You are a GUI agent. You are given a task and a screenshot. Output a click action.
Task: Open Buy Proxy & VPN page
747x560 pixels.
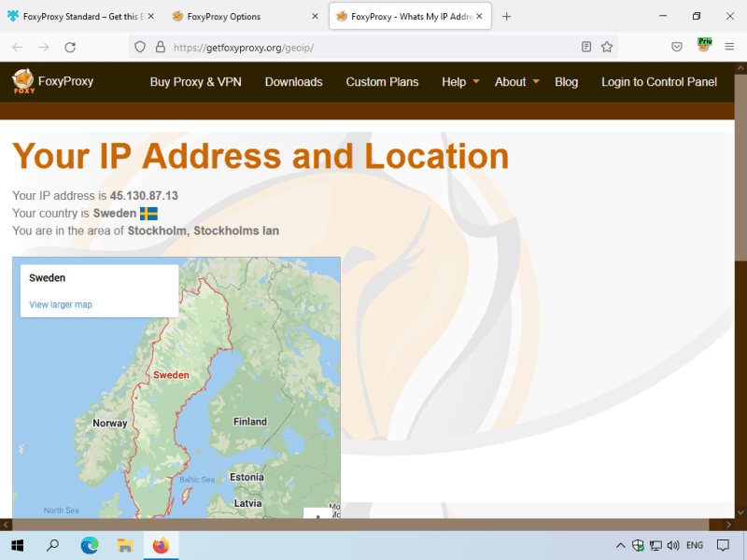pos(195,82)
